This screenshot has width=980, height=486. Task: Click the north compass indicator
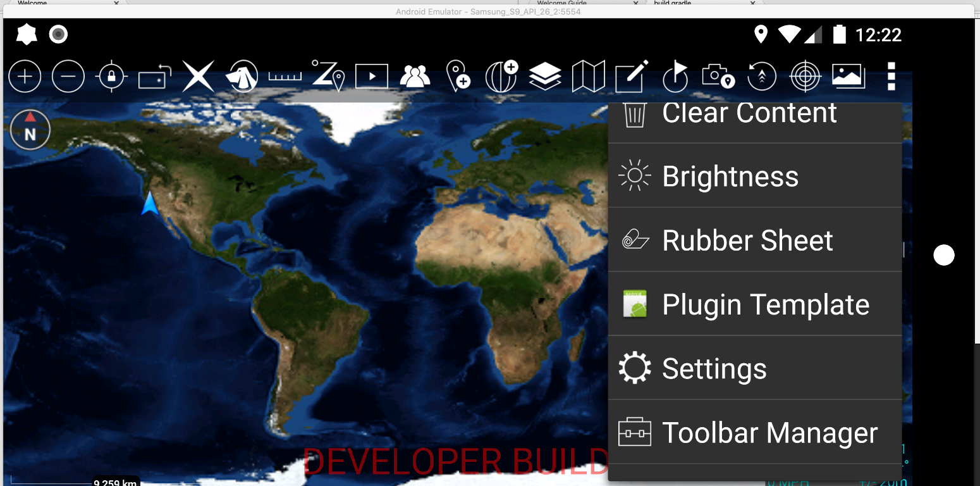pyautogui.click(x=30, y=129)
